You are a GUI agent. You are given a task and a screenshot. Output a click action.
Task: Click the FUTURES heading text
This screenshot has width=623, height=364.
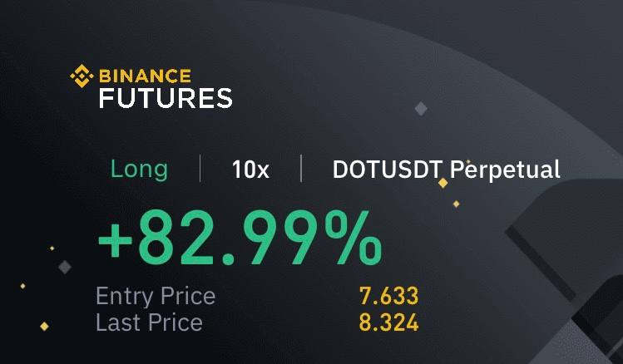tap(166, 98)
